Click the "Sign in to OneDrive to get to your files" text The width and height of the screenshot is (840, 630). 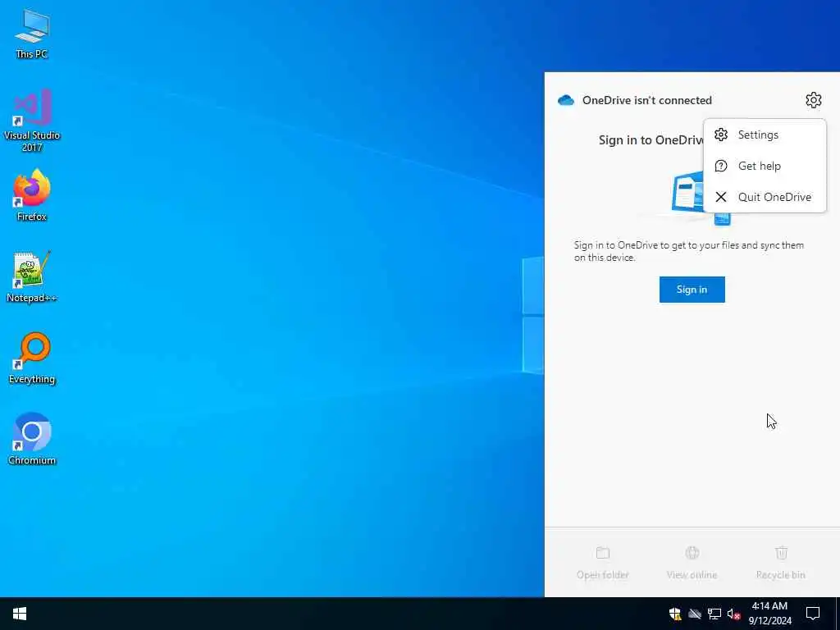click(x=688, y=251)
